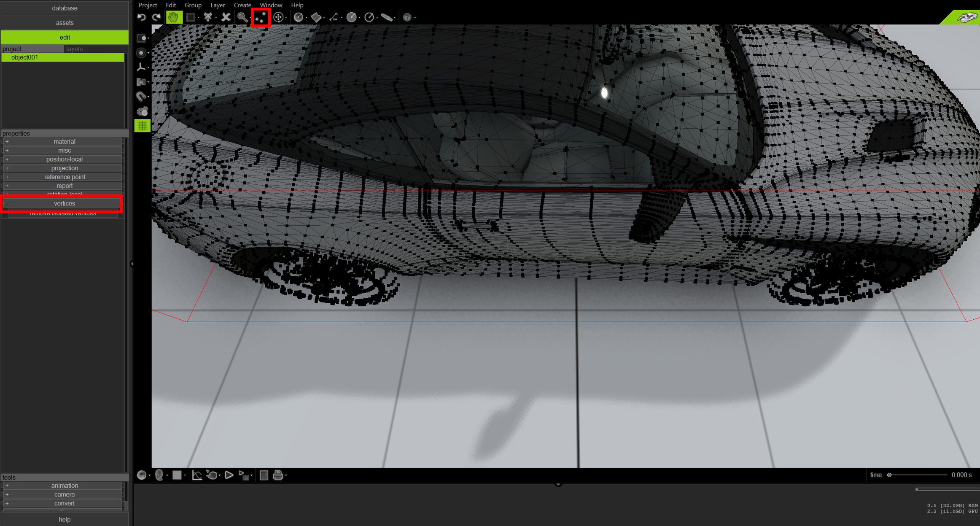Click the help button at bottom left
The image size is (980, 526).
[x=64, y=519]
